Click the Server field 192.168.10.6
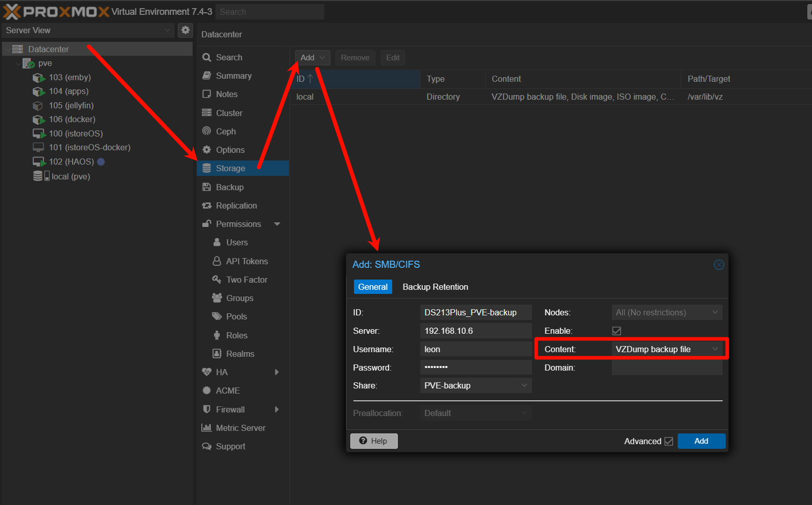The width and height of the screenshot is (812, 505). tap(476, 331)
